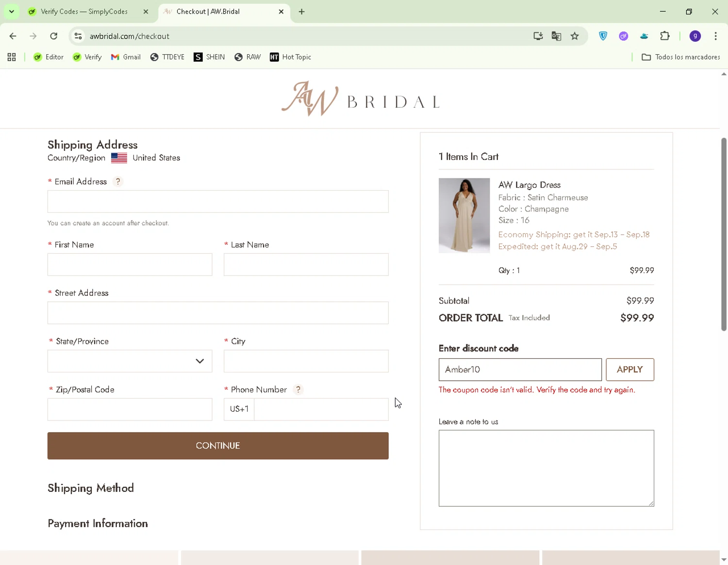Select the Checkout | AW.Bridal tab
The height and width of the screenshot is (565, 728).
click(208, 12)
